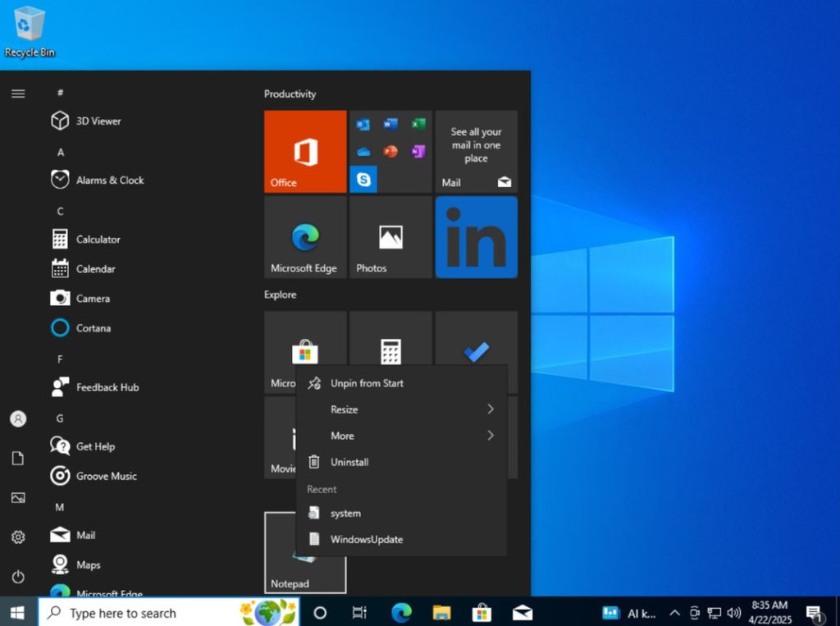Launch Get Help app
Image resolution: width=840 pixels, height=626 pixels.
click(95, 446)
